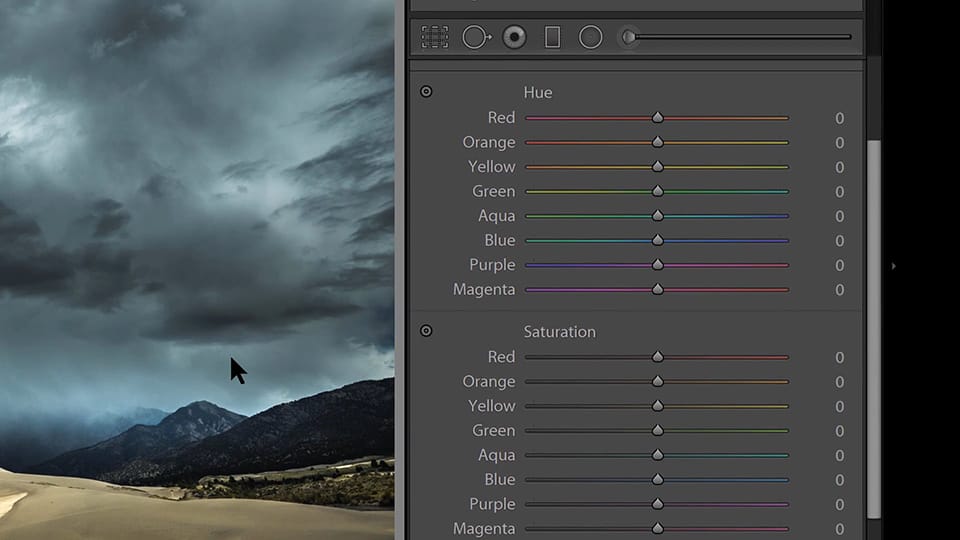The width and height of the screenshot is (960, 540).
Task: Click the Saturation Green slider handle
Action: pyautogui.click(x=658, y=430)
